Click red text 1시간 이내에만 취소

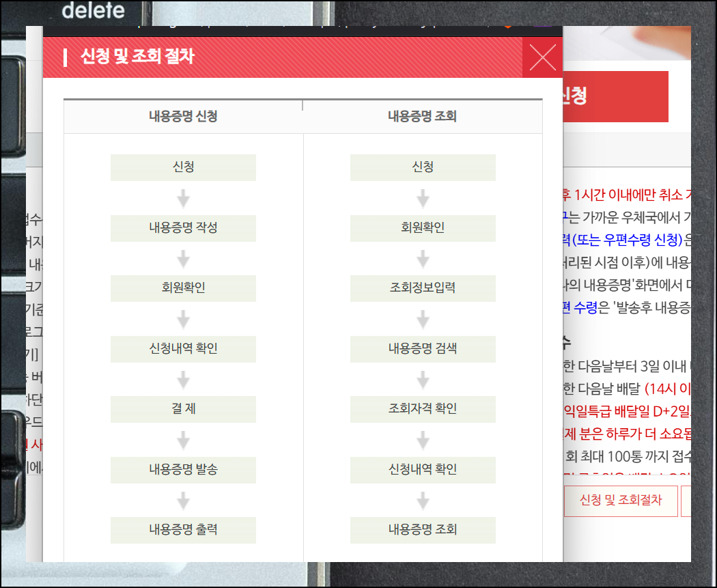628,195
